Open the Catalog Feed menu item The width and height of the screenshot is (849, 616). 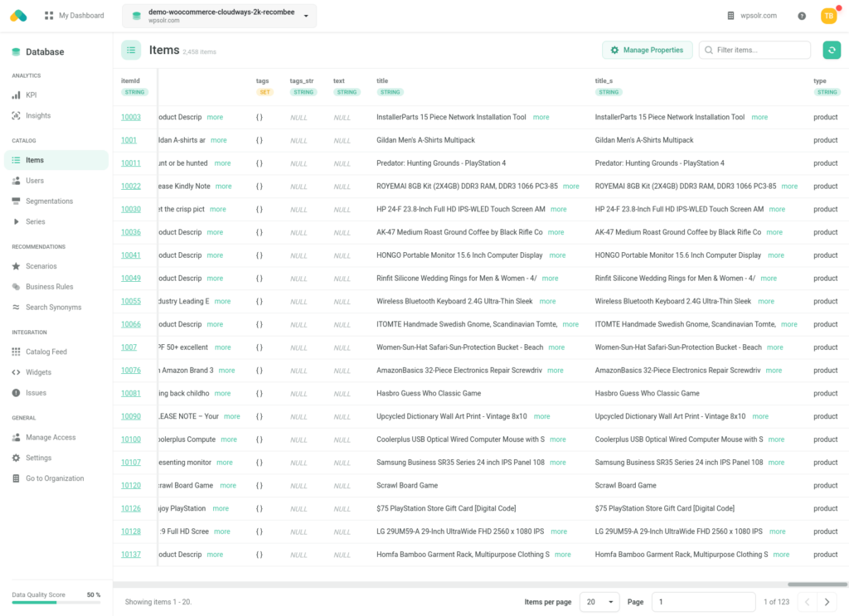[56, 352]
